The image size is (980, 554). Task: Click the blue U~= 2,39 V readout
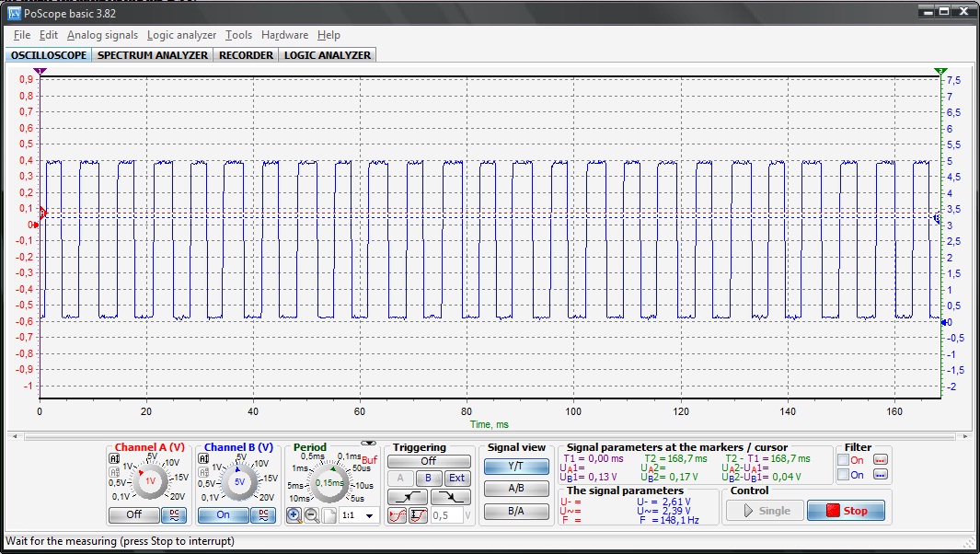(x=663, y=511)
